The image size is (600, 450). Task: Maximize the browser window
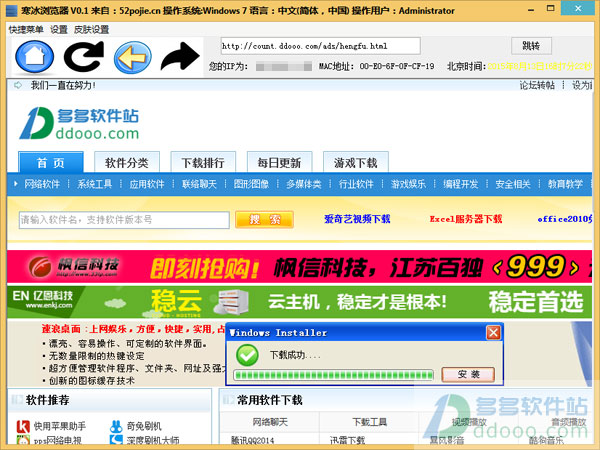(551, 8)
